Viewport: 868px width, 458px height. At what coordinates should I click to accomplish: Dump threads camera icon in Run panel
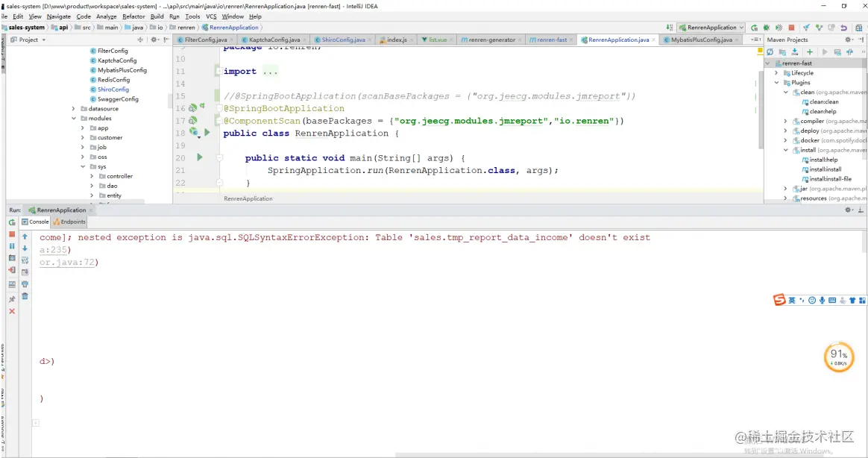point(12,258)
